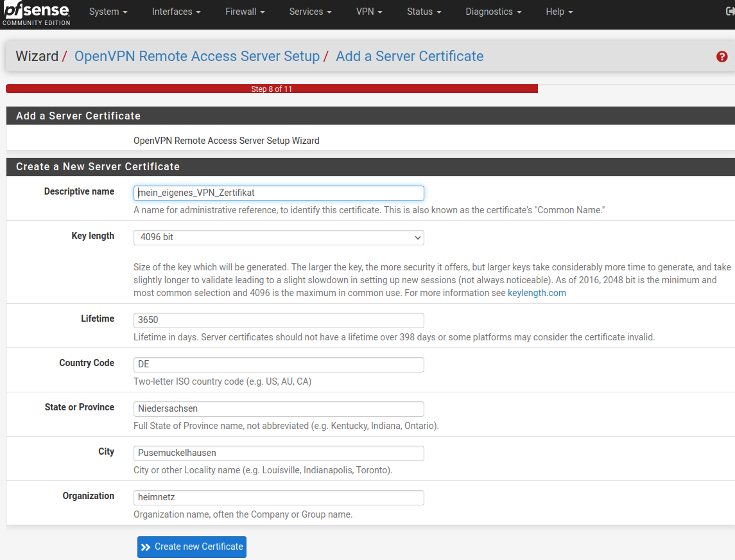
Task: Click the 'OpenVPN Remote Access Server Setup Wizard' text
Action: click(x=227, y=141)
